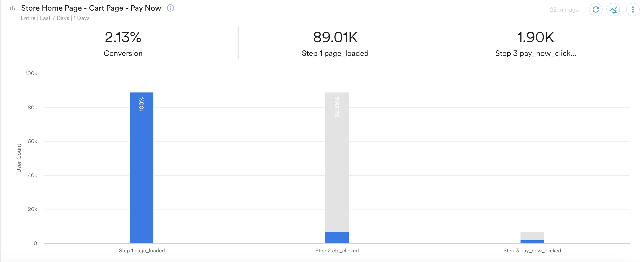The height and width of the screenshot is (262, 644).
Task: Toggle between percentage and count display
Action: click(614, 9)
